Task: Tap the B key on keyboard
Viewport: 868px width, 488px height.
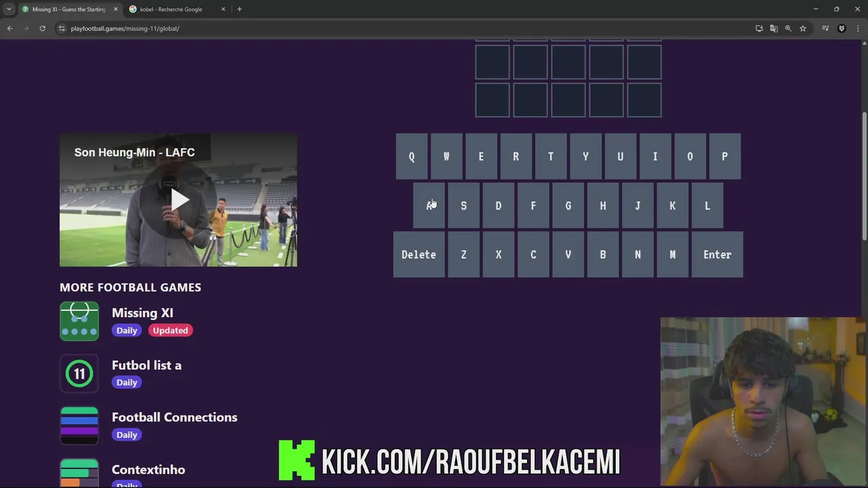Action: point(603,254)
